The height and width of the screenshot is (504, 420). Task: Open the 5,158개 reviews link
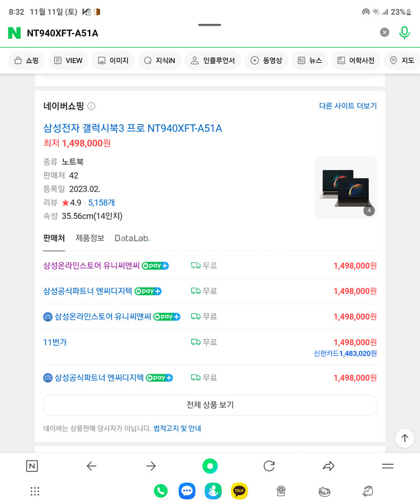[x=101, y=203]
